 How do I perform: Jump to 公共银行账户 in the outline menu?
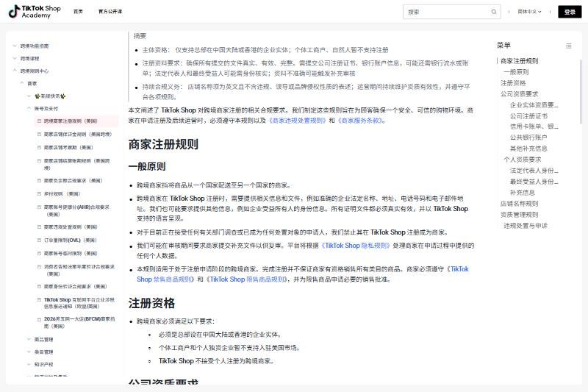(x=528, y=138)
